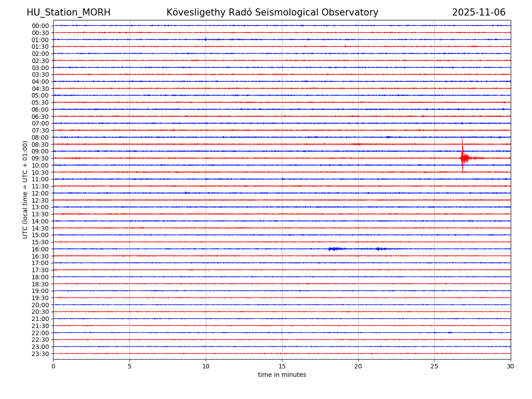Click the 20:00 row label
This screenshot has height=399, width=532.
[40, 305]
